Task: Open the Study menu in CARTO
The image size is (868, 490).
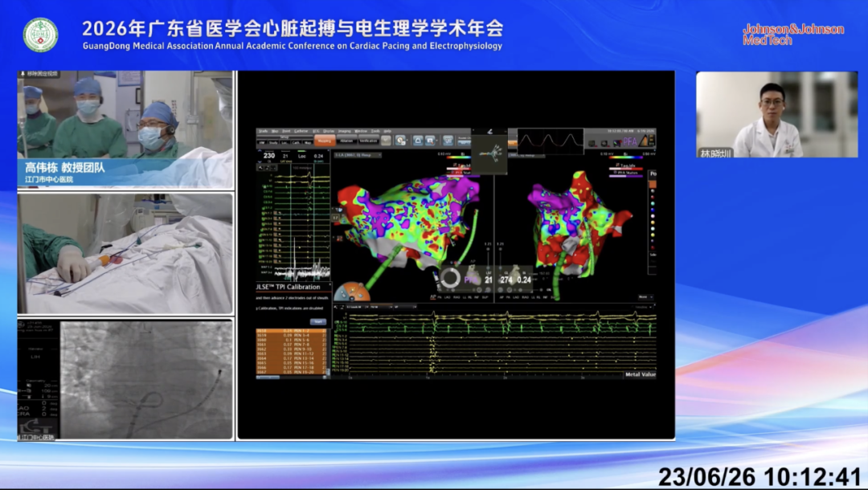Action: [x=263, y=131]
